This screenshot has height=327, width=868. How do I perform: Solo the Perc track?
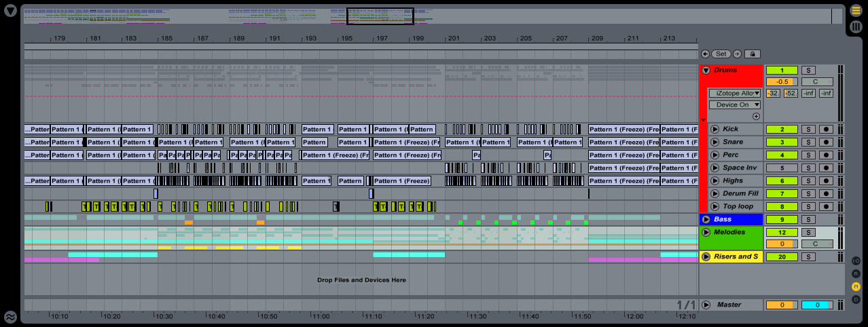pyautogui.click(x=808, y=155)
